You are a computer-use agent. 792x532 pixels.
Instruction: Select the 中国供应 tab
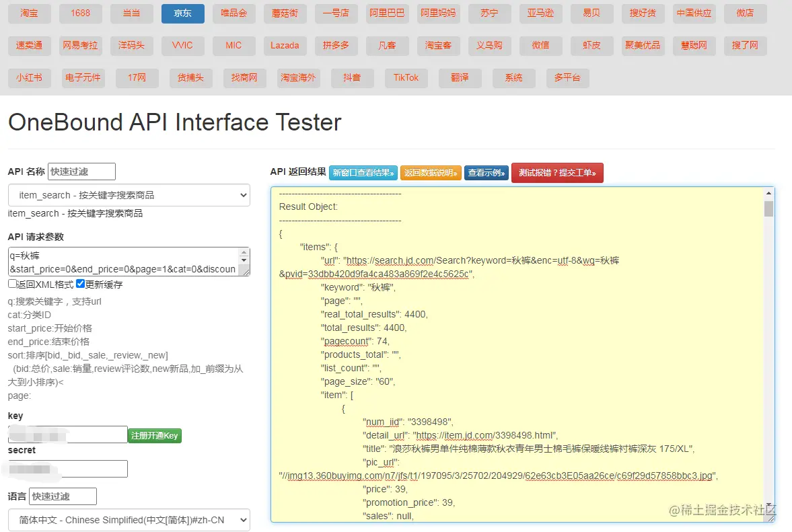point(694,13)
